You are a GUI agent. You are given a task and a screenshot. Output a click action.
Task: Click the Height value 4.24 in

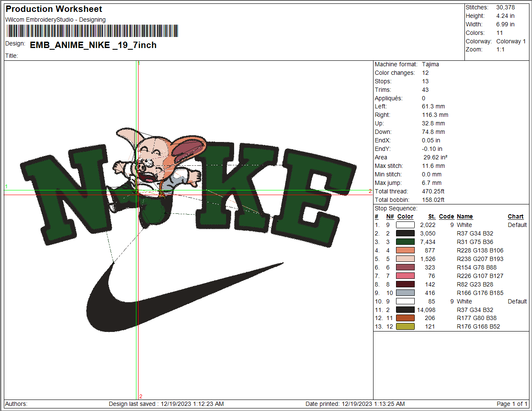(505, 16)
